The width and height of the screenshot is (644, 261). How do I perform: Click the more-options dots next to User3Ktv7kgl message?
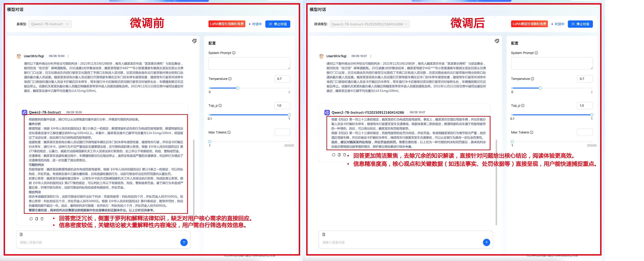pyautogui.click(x=68, y=56)
